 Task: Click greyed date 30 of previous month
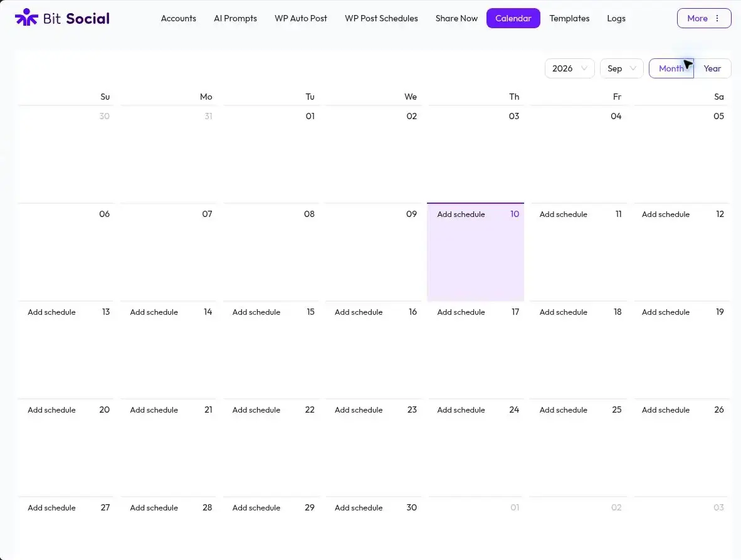105,116
